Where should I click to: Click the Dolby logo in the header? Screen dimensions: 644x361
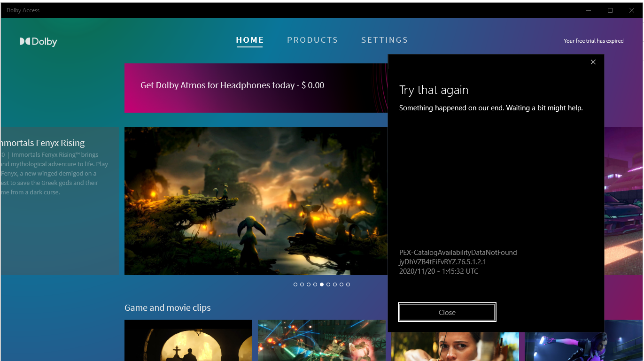39,42
